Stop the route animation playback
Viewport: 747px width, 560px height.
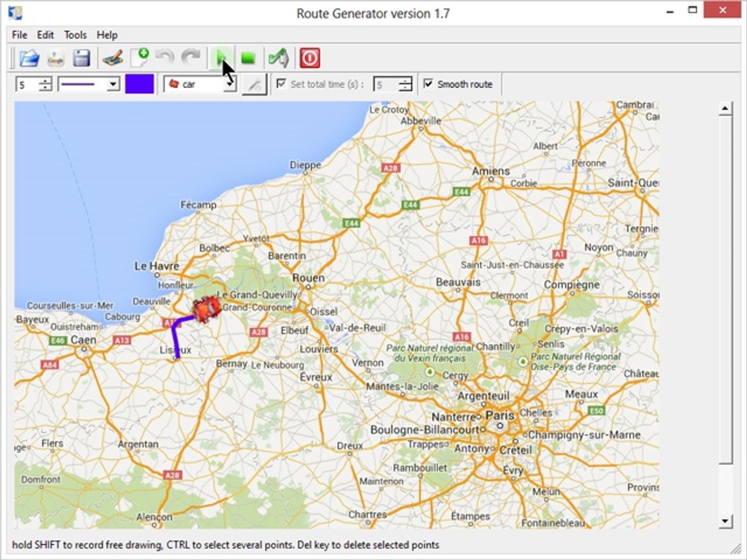(x=248, y=58)
